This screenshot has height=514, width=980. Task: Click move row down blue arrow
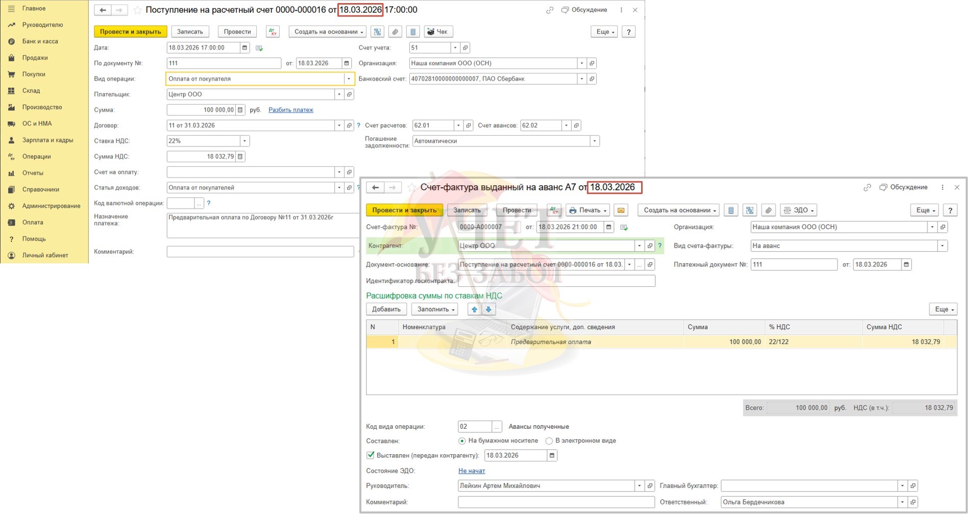point(488,309)
